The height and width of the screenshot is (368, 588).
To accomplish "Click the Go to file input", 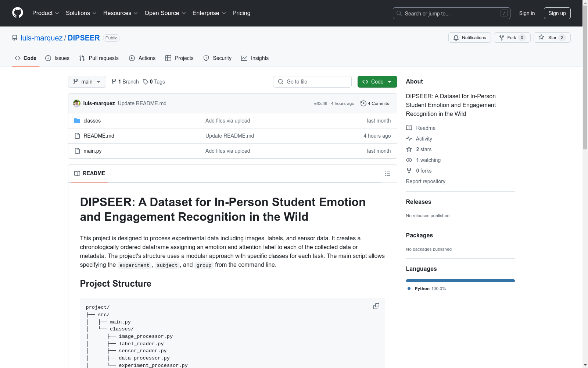I will click(312, 82).
